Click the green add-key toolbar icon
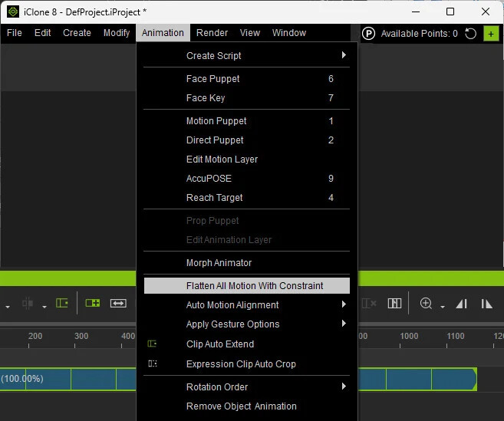This screenshot has width=504, height=421. tap(93, 303)
